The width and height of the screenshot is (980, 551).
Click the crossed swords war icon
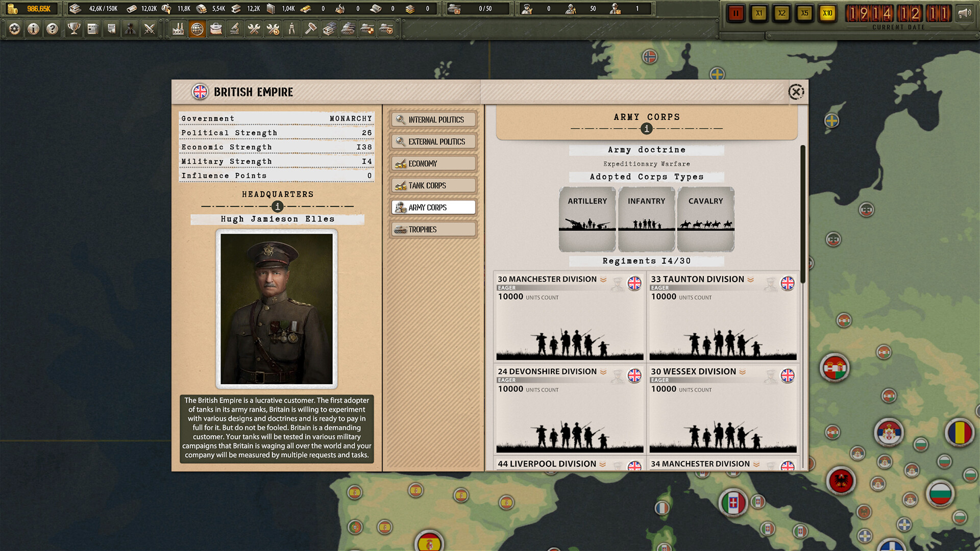click(x=149, y=29)
